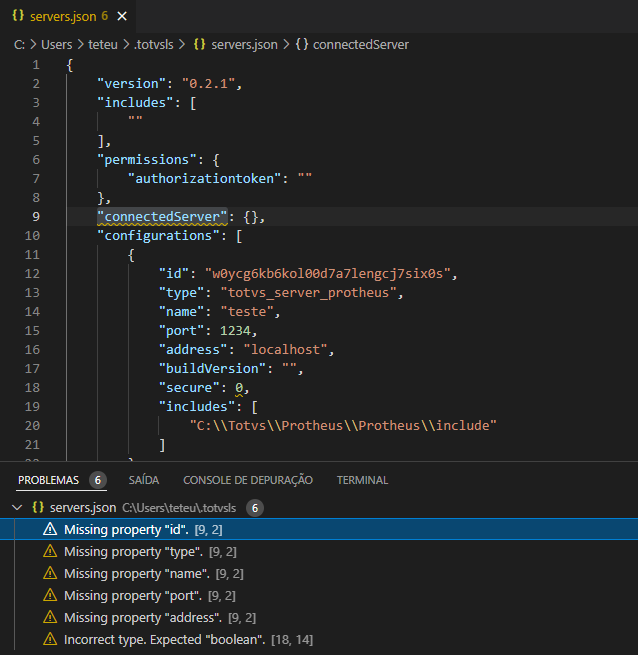Click line number 1 in the gutter
The height and width of the screenshot is (655, 638).
(x=36, y=65)
